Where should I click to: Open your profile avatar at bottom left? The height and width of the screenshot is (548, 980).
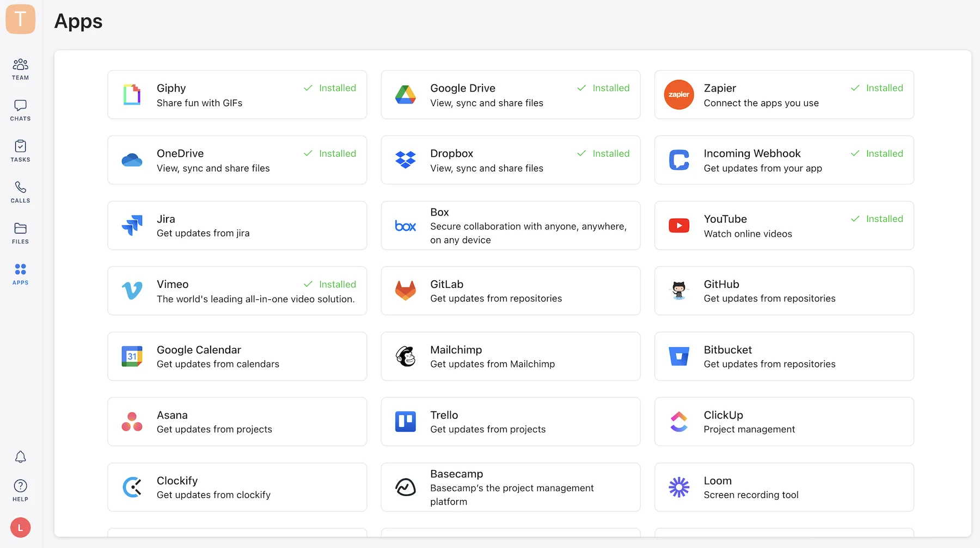click(20, 527)
